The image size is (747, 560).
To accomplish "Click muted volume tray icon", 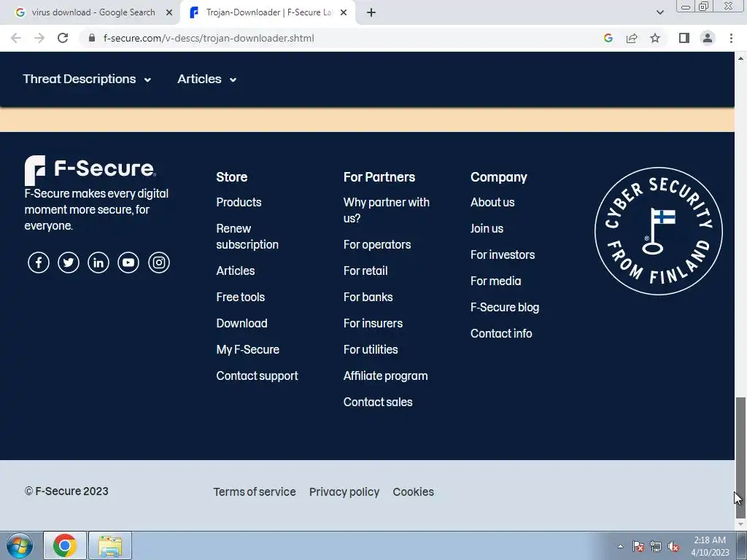I will click(x=673, y=546).
